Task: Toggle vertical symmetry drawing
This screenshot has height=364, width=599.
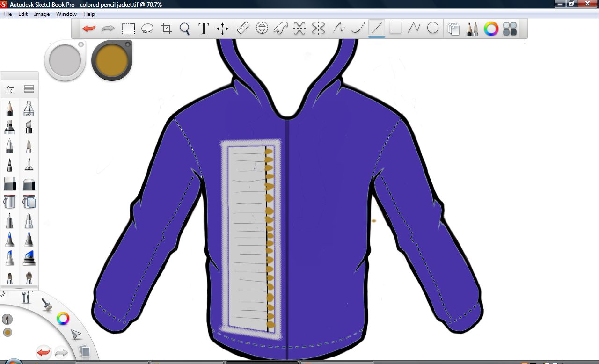Action: (318, 29)
